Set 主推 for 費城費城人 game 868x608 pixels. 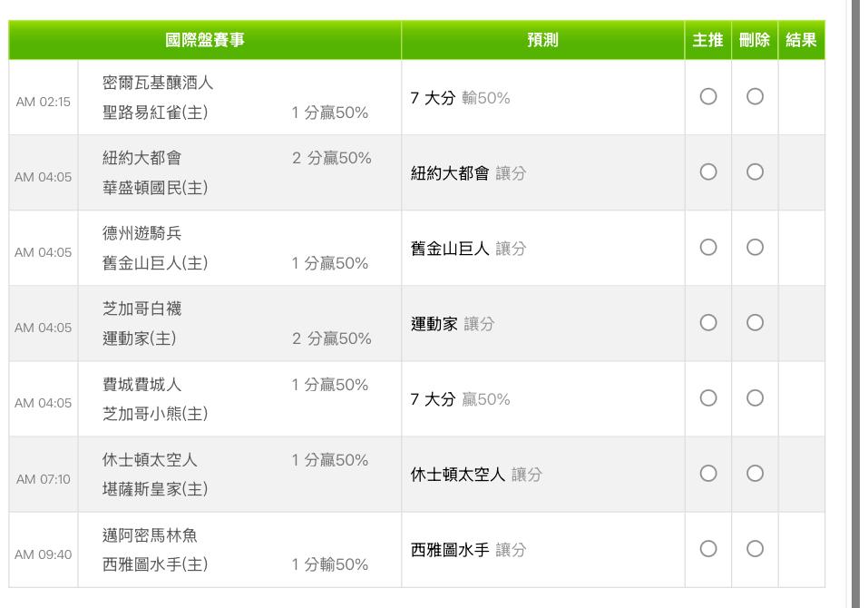click(x=708, y=398)
